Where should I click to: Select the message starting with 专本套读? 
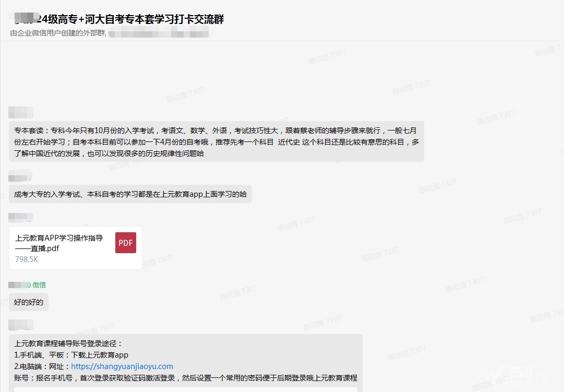click(216, 141)
